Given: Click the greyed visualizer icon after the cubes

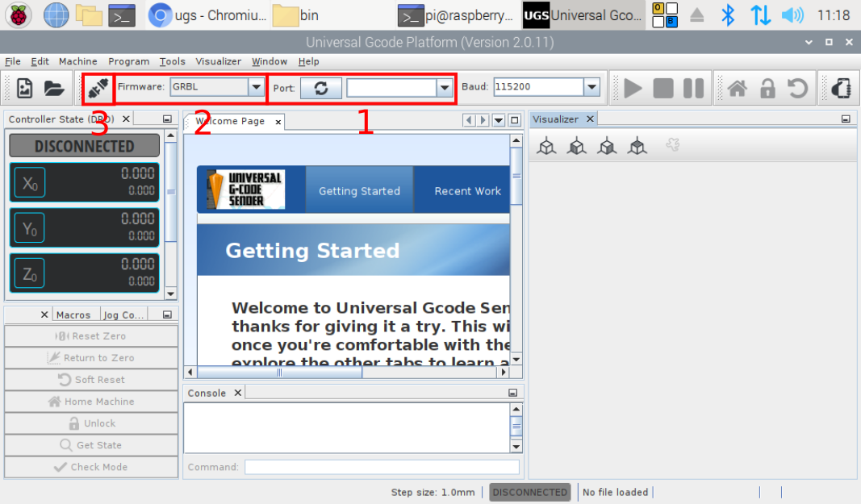Looking at the screenshot, I should click(673, 145).
